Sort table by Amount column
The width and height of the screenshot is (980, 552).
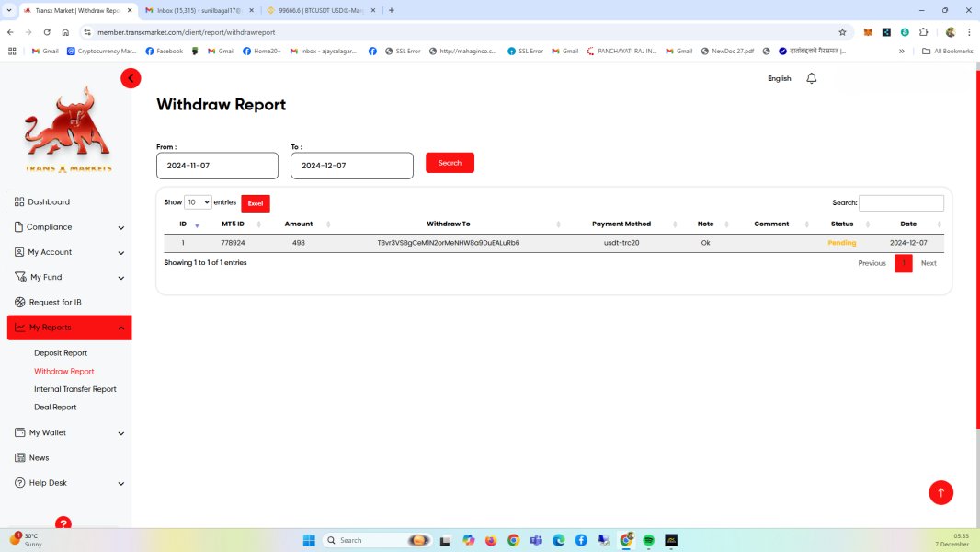click(299, 224)
